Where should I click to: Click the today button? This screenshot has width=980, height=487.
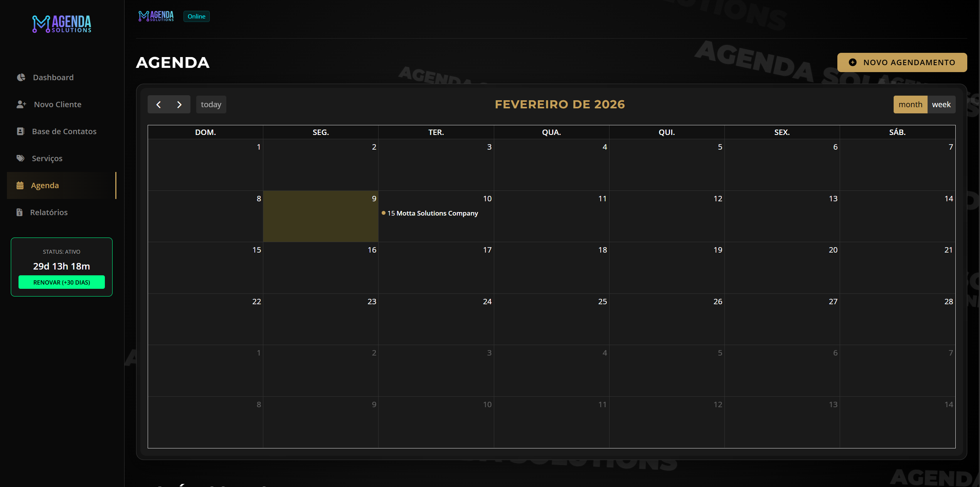pos(211,104)
